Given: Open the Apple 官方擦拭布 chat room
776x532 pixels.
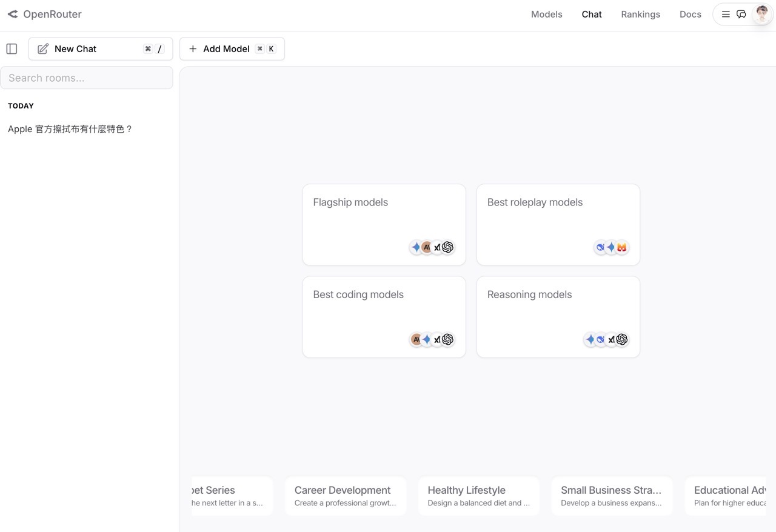Looking at the screenshot, I should 70,129.
